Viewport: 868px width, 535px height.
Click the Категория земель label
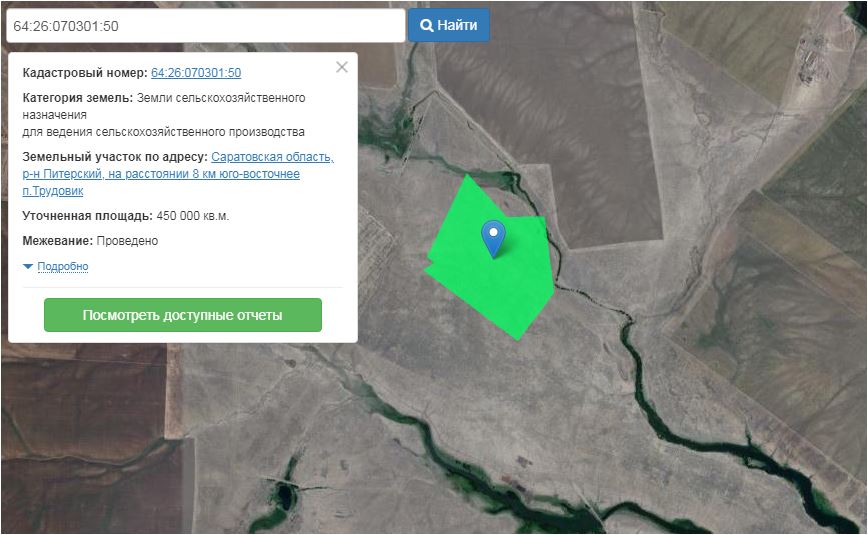pyautogui.click(x=77, y=98)
